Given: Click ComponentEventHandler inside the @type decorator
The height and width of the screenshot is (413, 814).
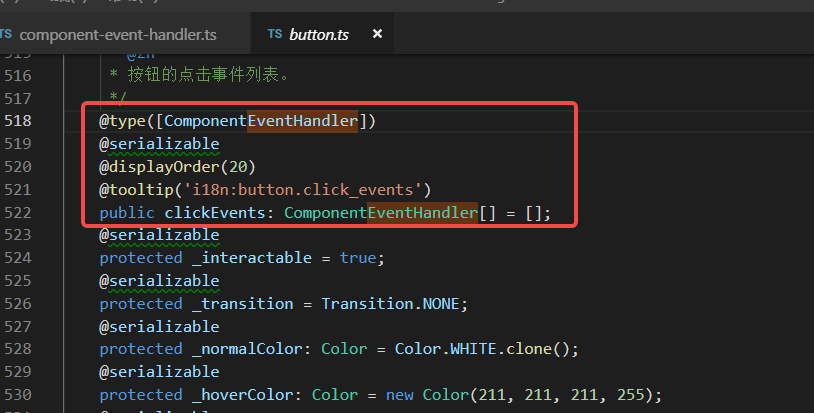Looking at the screenshot, I should click(x=261, y=121).
